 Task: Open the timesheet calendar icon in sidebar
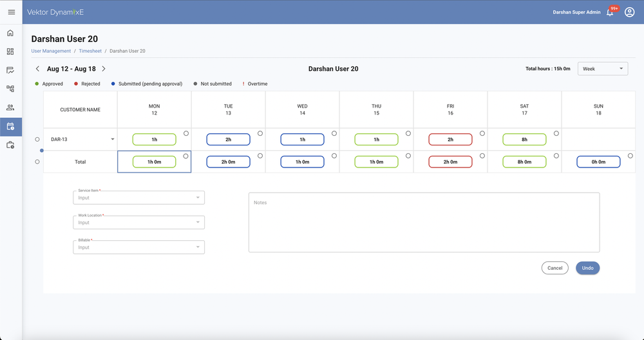click(11, 126)
